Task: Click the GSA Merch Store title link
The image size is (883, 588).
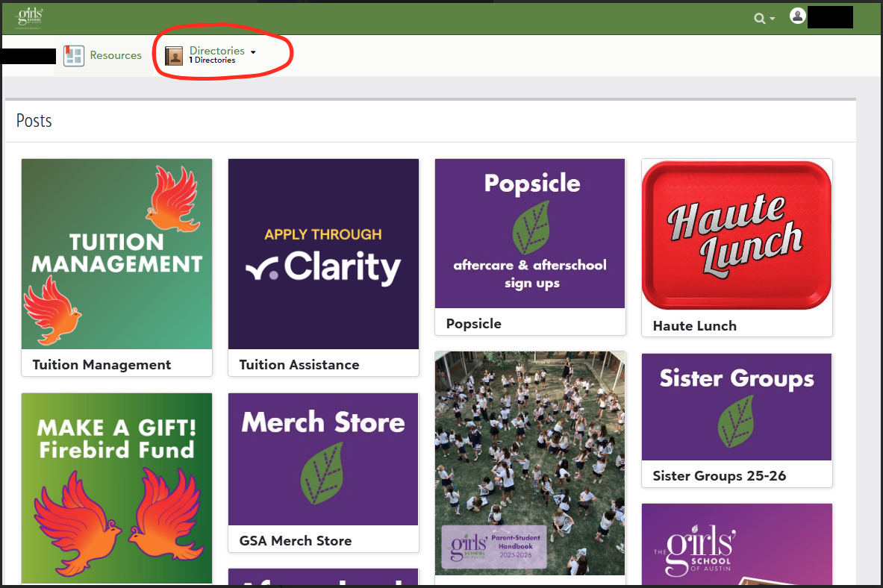Action: click(x=295, y=541)
